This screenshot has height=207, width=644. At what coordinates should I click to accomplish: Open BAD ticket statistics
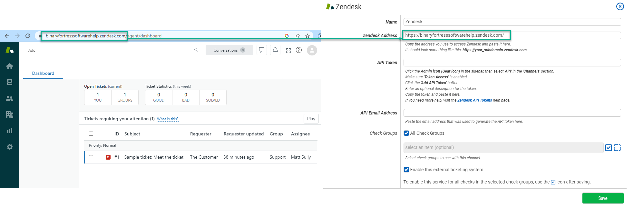(186, 97)
